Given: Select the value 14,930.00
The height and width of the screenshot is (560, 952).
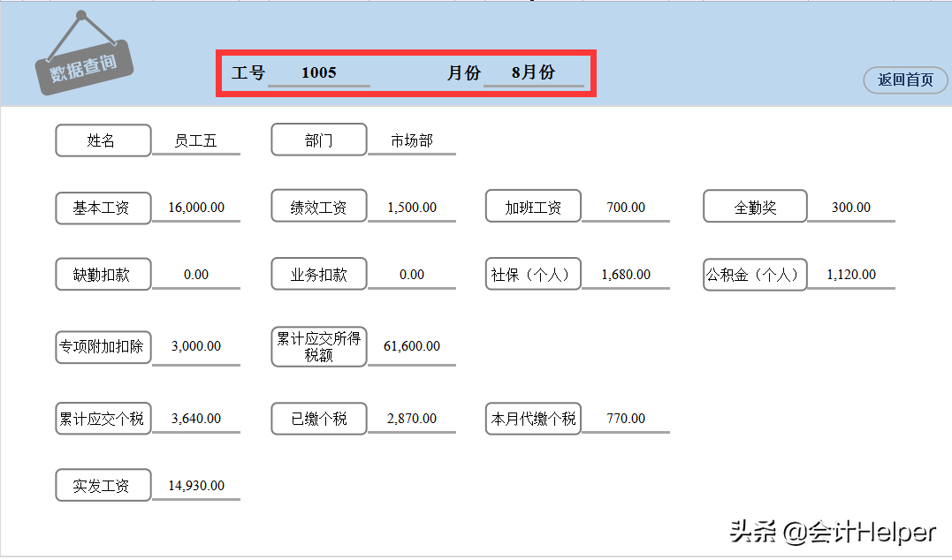Looking at the screenshot, I should (x=196, y=486).
